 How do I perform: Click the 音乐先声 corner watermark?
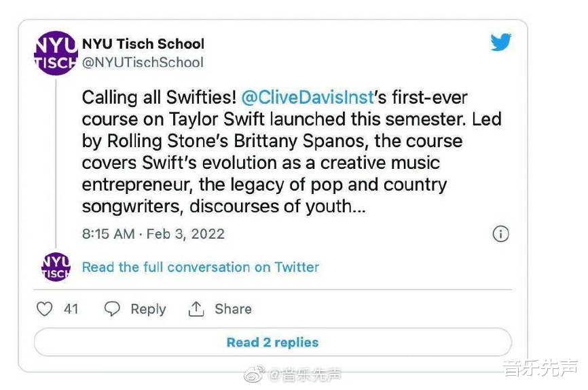[x=540, y=368]
